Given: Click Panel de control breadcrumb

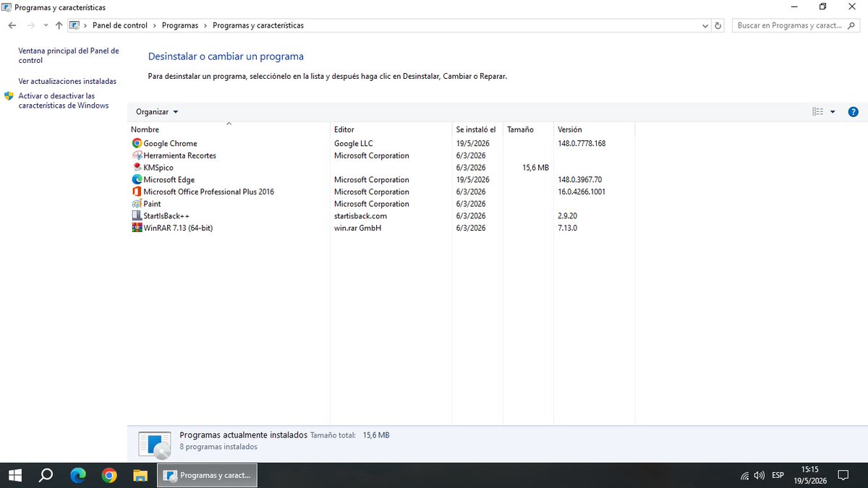Looking at the screenshot, I should pos(120,25).
